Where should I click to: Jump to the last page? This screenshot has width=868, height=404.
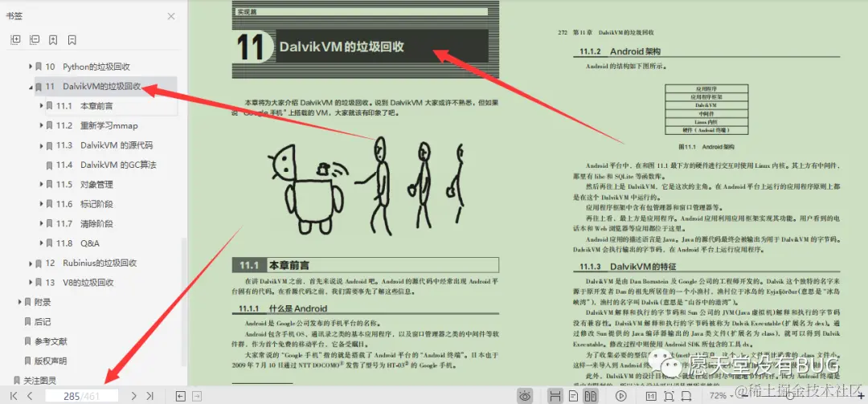149,396
